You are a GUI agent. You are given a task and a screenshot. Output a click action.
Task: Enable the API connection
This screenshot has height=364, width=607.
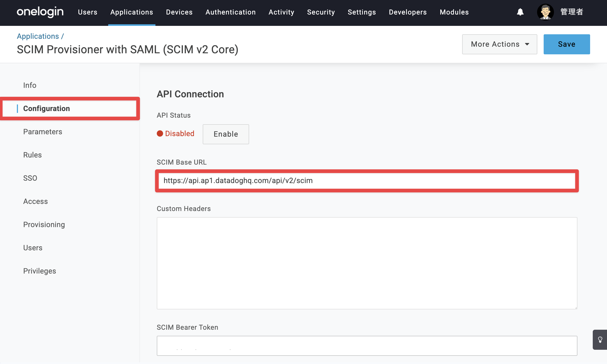coord(226,134)
